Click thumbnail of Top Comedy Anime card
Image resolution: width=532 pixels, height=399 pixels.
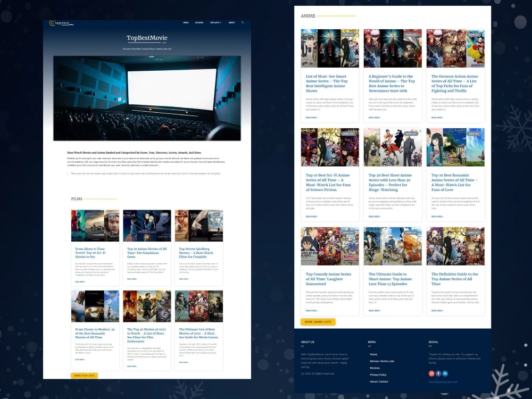tap(330, 246)
